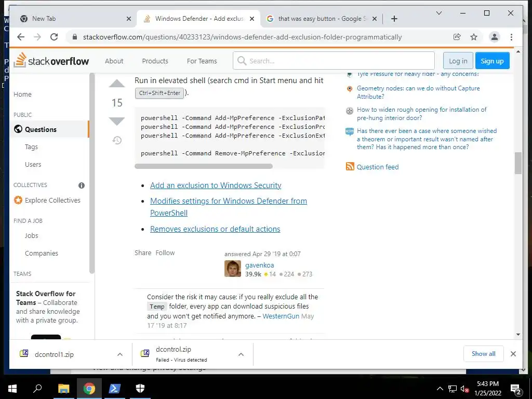Click Follow under the answer
Viewport: 532px width, 399px height.
point(165,253)
